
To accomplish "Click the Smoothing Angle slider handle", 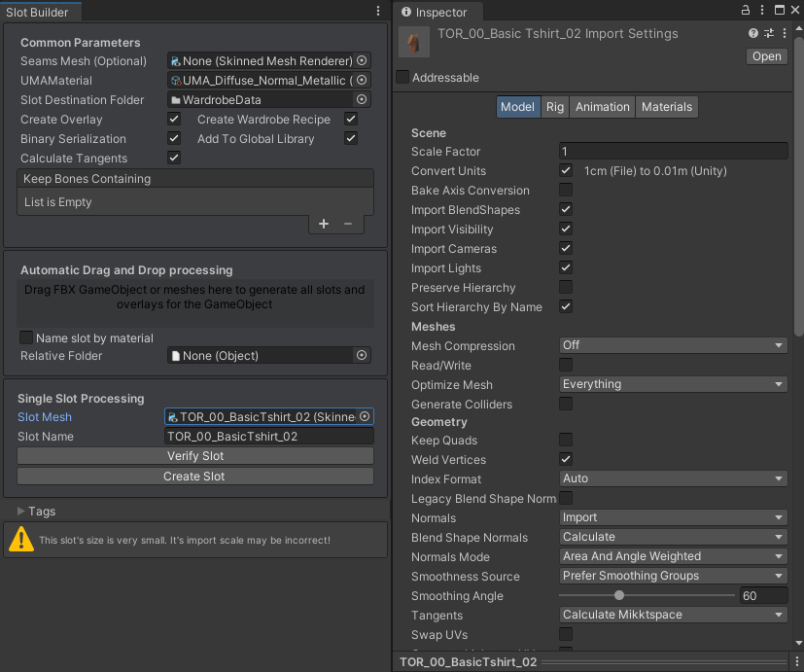I will click(619, 595).
